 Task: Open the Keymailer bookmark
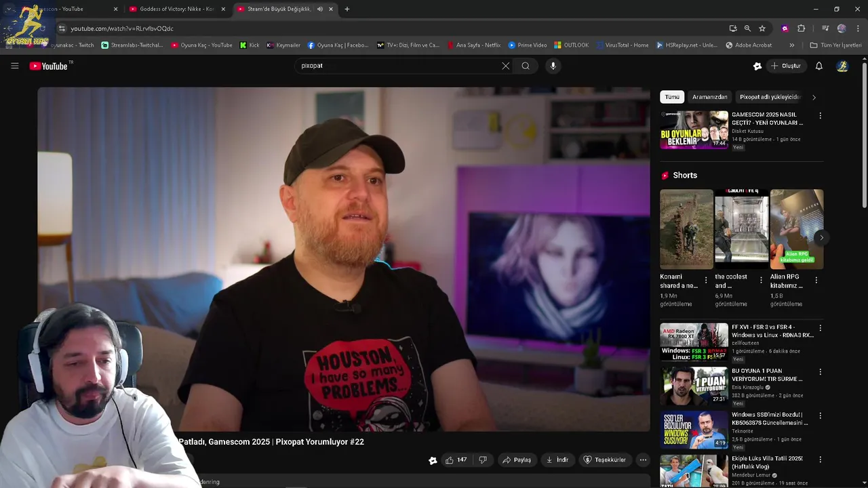pos(283,45)
